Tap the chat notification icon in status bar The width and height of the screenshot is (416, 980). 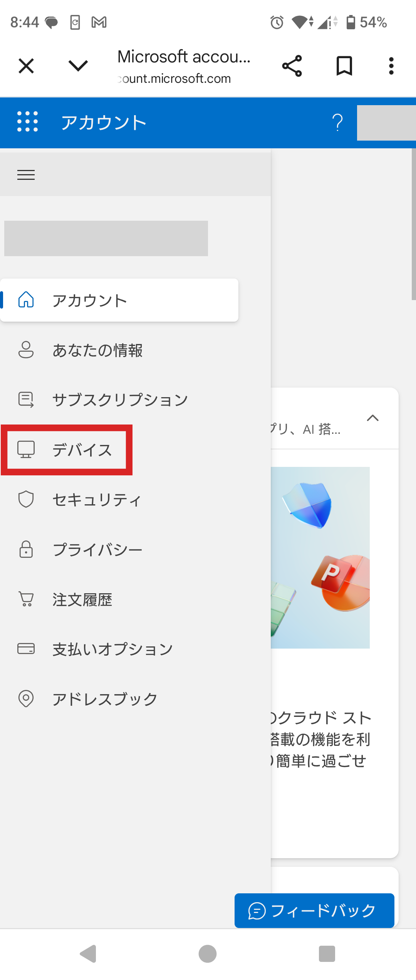click(51, 23)
